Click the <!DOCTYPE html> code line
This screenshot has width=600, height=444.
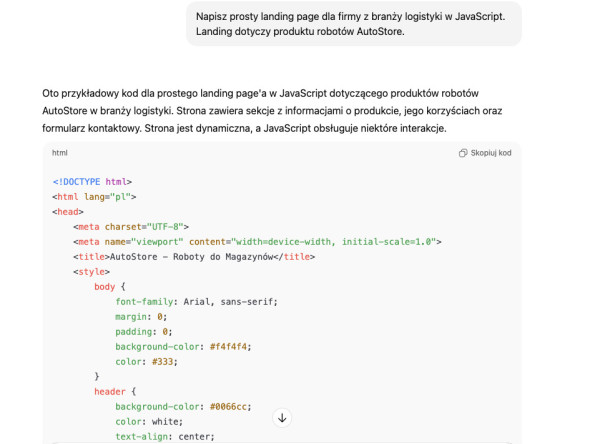92,182
